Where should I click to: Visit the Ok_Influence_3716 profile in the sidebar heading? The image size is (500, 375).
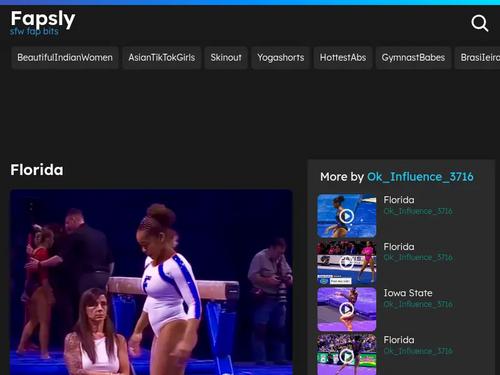point(420,177)
